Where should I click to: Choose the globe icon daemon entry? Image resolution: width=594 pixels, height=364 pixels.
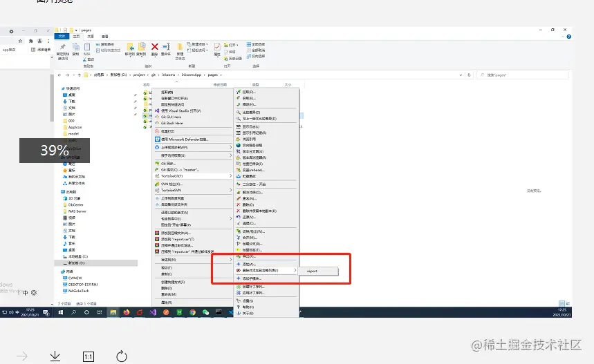[x=266, y=145]
